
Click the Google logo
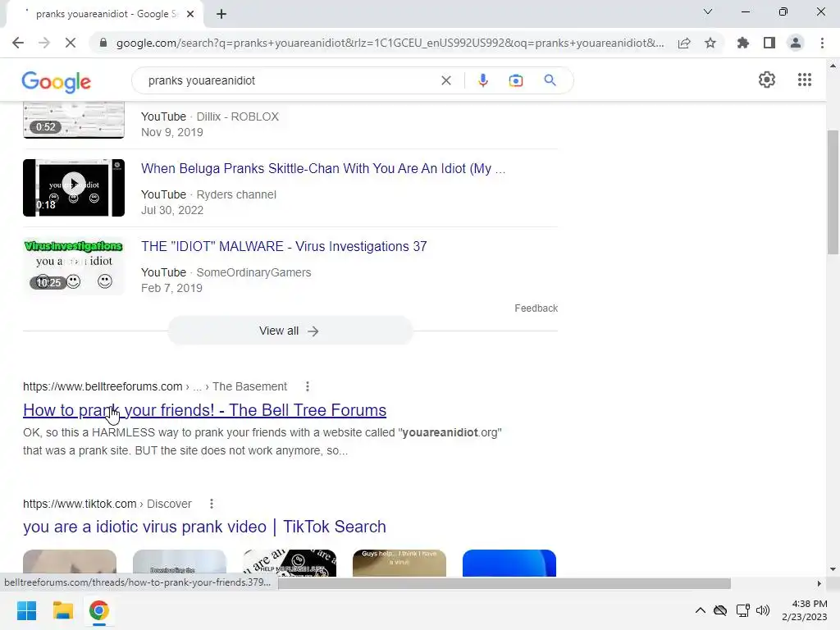(57, 81)
